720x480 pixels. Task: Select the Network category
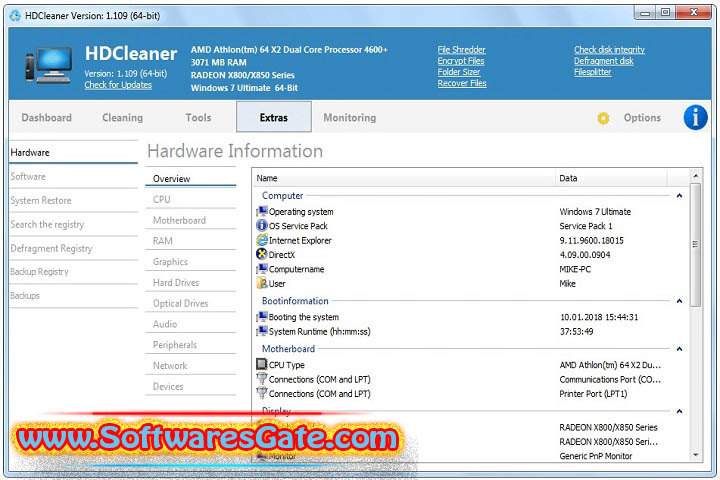point(191,366)
